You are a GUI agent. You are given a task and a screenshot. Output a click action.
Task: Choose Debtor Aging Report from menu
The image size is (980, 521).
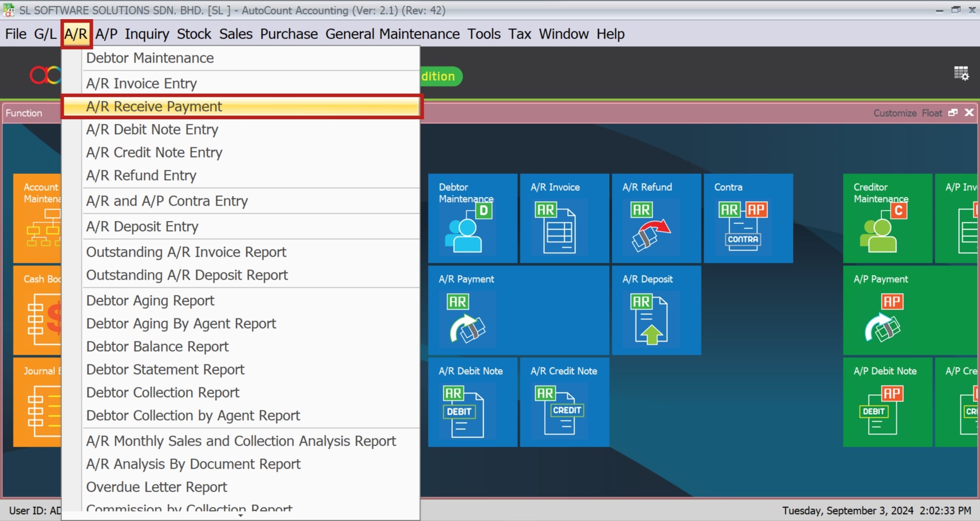point(150,301)
